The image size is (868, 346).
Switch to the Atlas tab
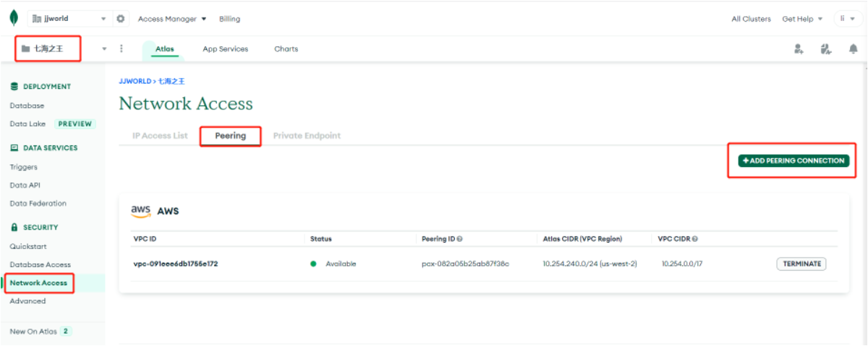tap(164, 49)
